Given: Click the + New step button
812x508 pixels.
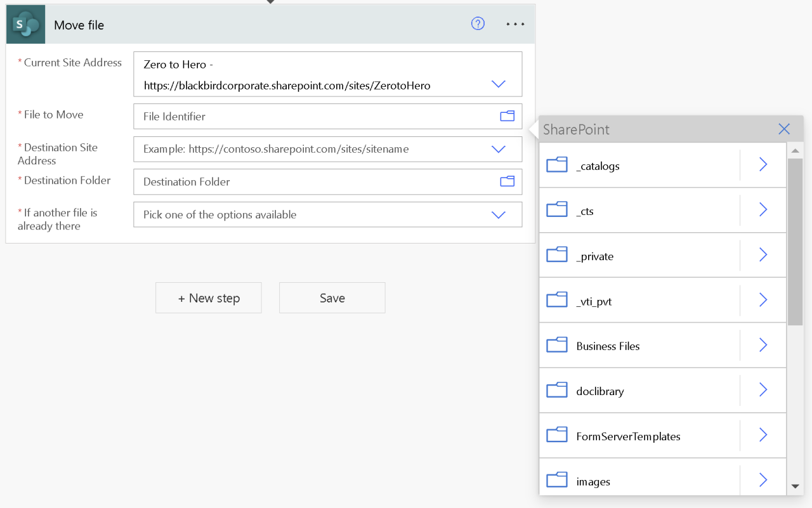Looking at the screenshot, I should [x=209, y=298].
